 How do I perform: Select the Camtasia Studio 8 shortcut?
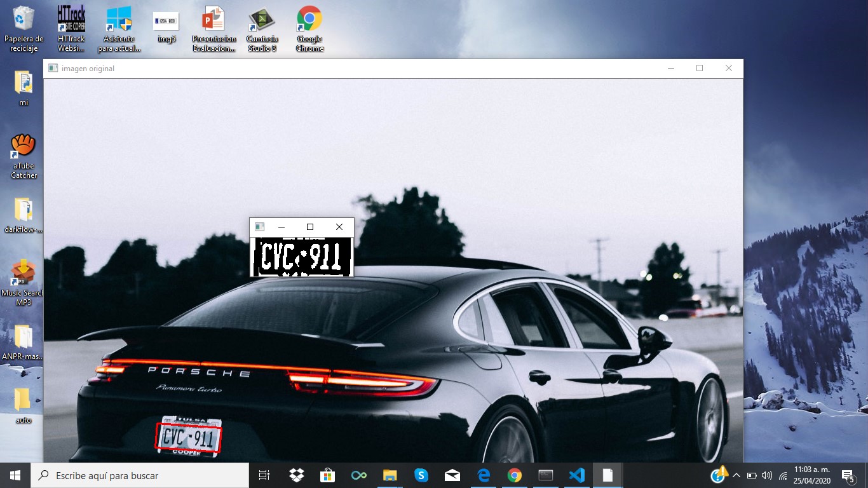click(261, 29)
